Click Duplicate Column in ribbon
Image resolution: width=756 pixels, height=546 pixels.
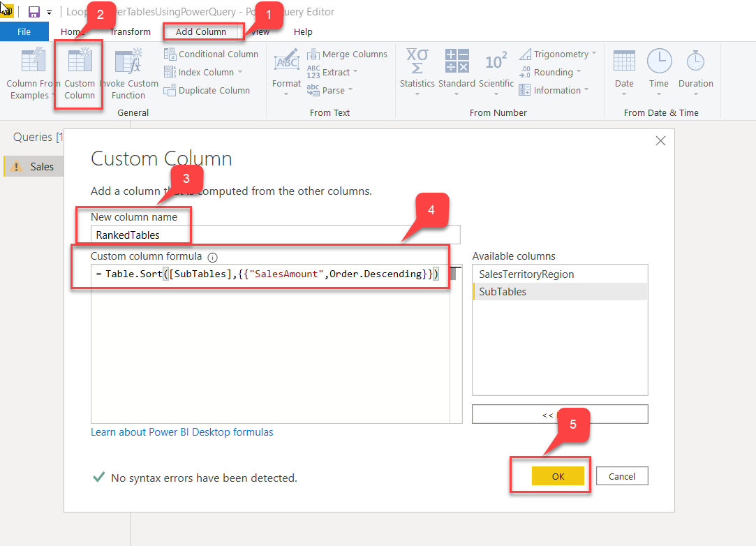207,90
